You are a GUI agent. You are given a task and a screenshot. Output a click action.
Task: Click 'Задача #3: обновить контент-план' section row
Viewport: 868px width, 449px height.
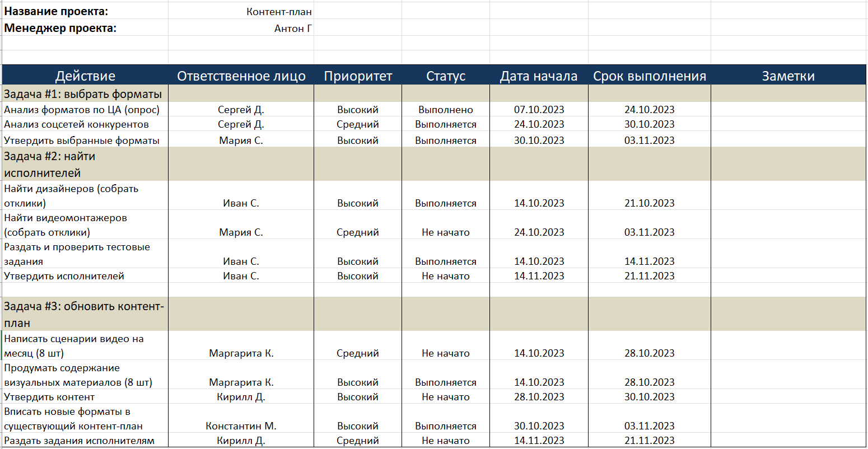click(434, 314)
